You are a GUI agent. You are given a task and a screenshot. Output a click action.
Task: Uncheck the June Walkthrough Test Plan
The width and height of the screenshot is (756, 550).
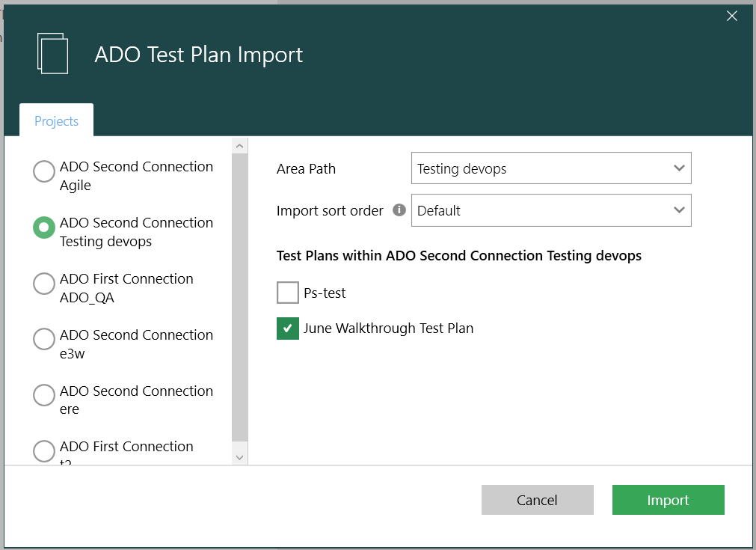click(x=287, y=329)
